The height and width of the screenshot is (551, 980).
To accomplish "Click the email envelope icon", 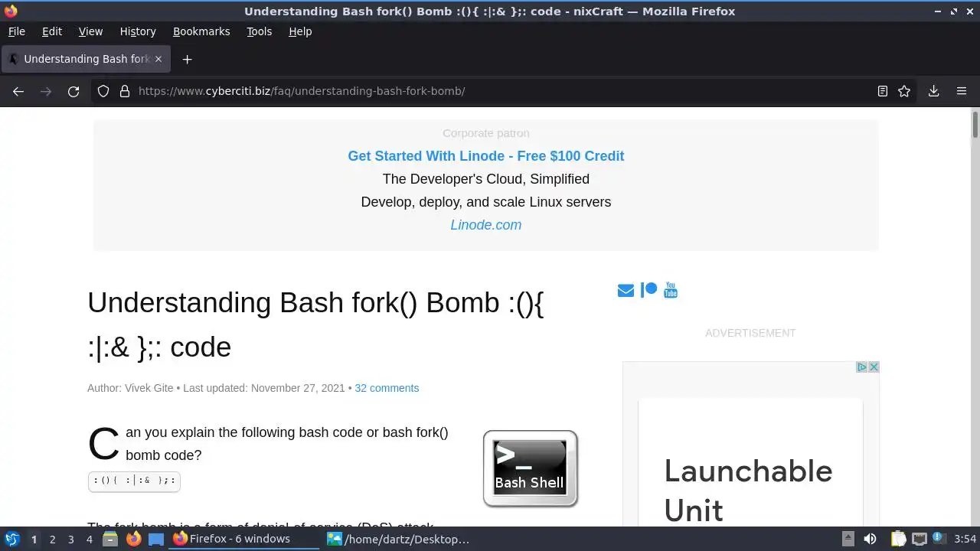I will (626, 291).
